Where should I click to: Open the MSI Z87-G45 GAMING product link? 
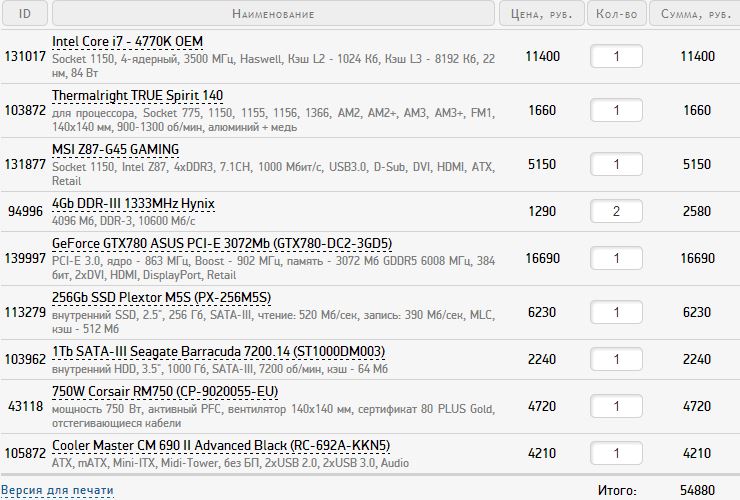point(116,149)
